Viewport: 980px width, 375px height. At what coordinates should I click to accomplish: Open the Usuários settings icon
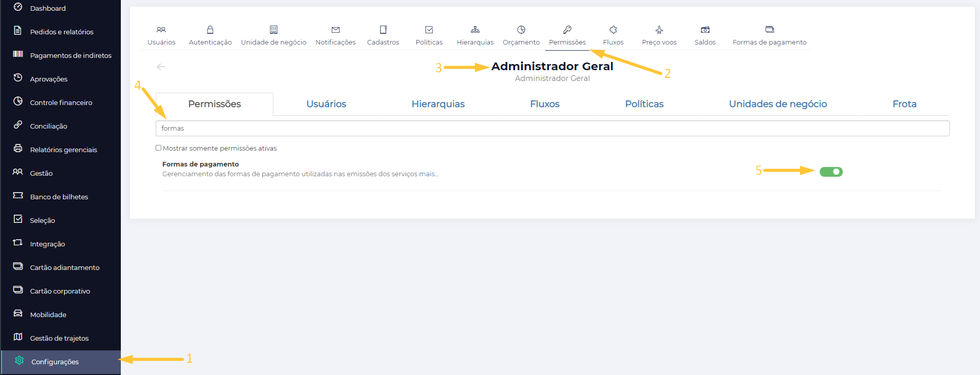pos(161,30)
